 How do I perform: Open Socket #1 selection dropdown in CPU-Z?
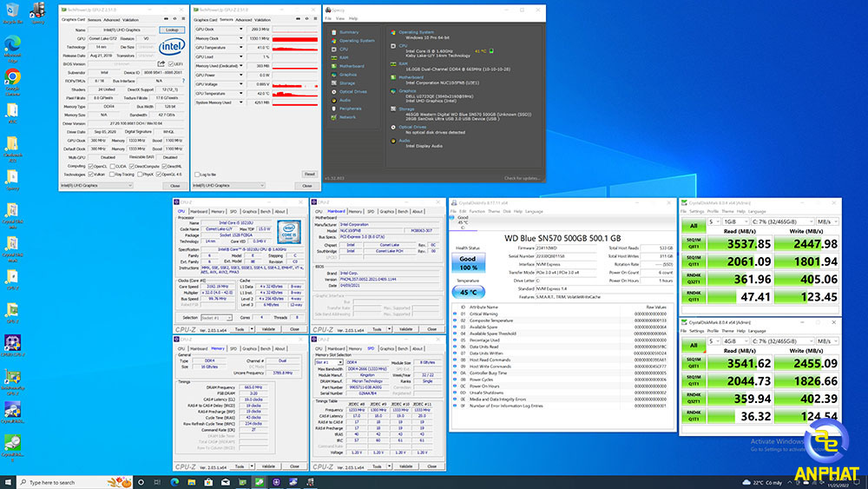(x=216, y=318)
